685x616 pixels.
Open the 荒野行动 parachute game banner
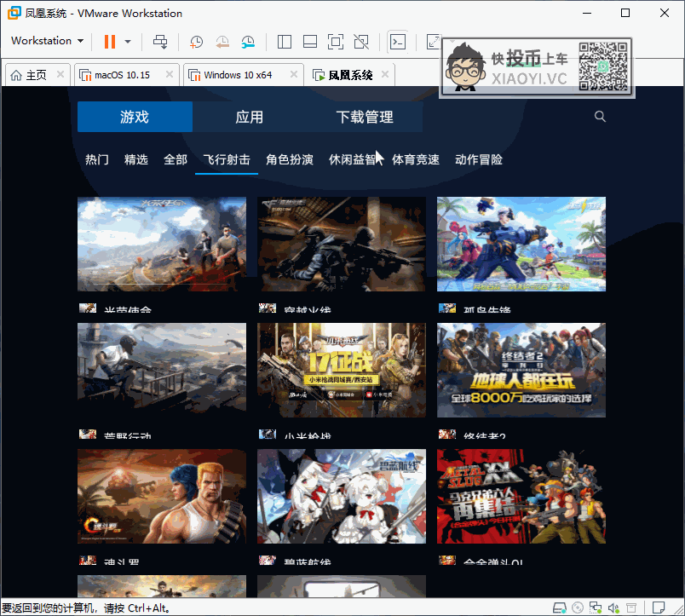click(x=162, y=370)
